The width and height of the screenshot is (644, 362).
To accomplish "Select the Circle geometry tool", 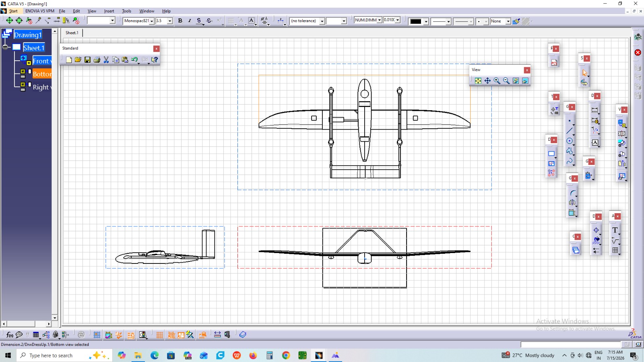I will click(x=570, y=141).
